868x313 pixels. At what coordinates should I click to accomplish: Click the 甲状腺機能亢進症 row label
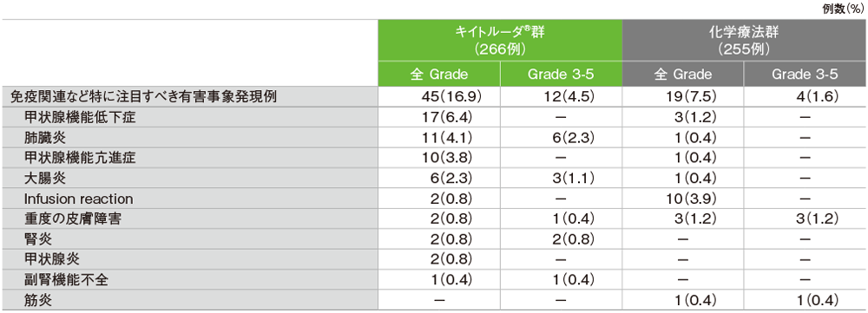tap(80, 158)
